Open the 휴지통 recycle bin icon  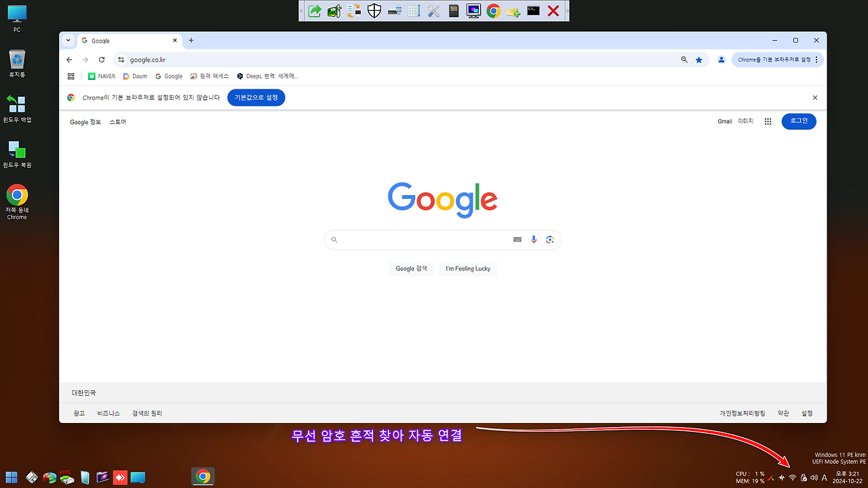point(17,64)
